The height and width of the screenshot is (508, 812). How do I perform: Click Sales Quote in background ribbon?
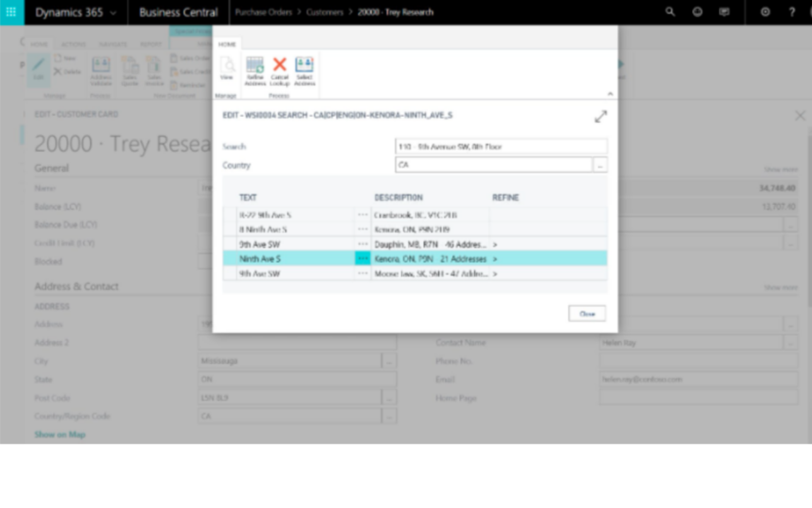(x=130, y=71)
